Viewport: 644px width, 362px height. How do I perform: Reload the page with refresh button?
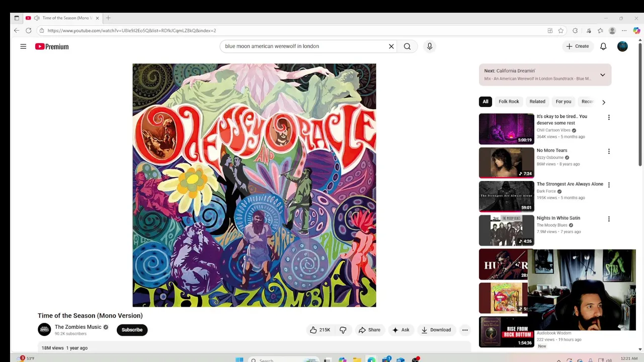[x=29, y=31]
